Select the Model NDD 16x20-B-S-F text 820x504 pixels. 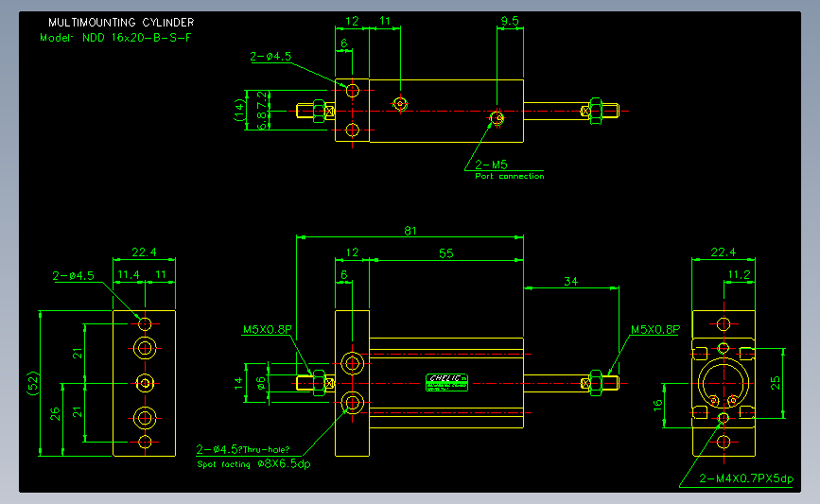point(115,38)
